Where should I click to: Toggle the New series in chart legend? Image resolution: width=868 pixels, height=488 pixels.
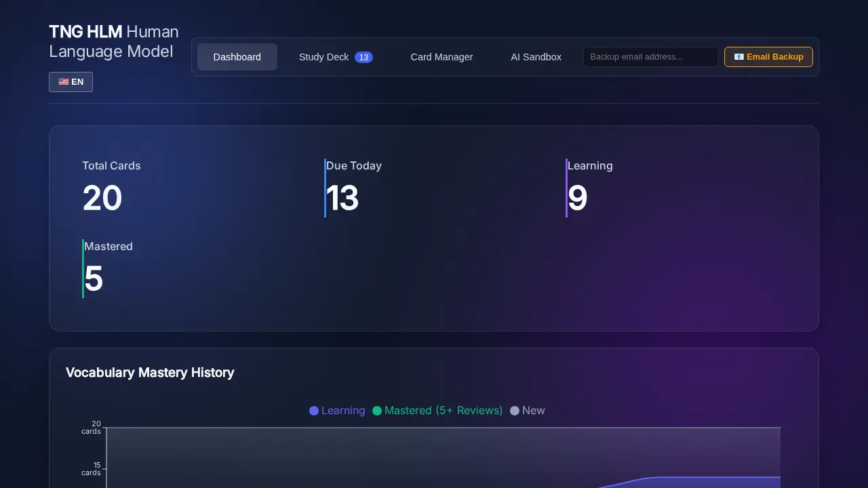[x=528, y=411]
